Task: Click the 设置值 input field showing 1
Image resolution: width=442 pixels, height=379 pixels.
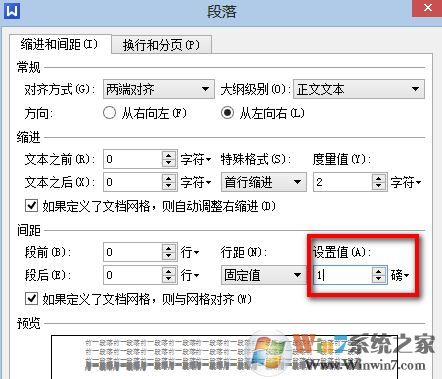Action: (343, 275)
